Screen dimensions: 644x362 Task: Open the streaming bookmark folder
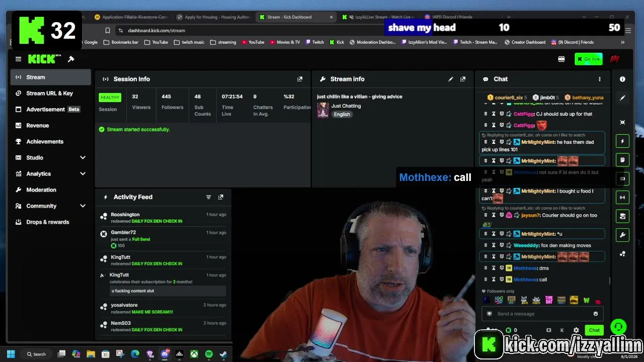coord(223,42)
